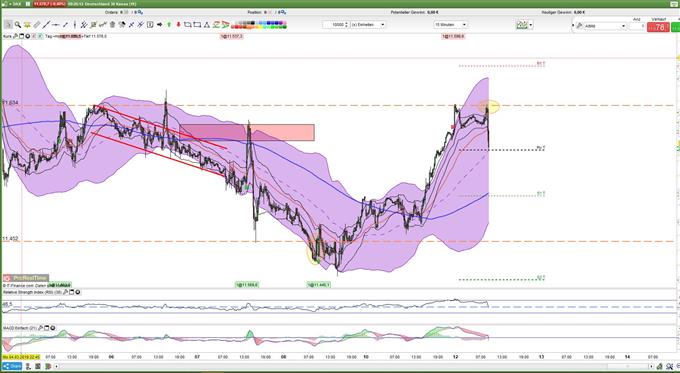Select the rectangle drawing tool
The image size is (680, 373).
pos(197,25)
